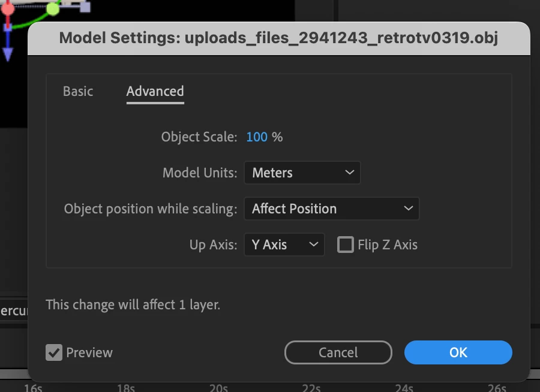Viewport: 540px width, 392px height.
Task: Click the chevron on Affect Position dropdown
Action: [409, 209]
